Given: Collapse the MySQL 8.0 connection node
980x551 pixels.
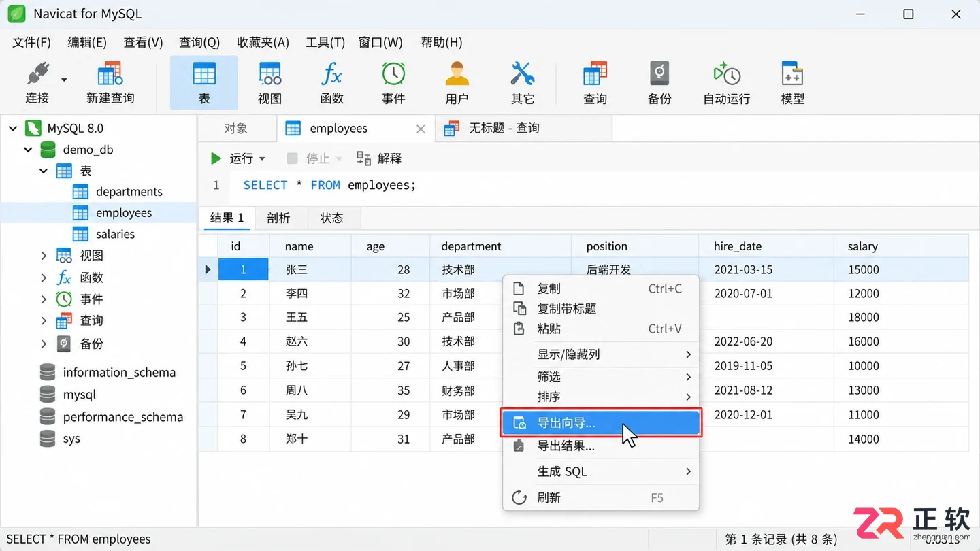Looking at the screenshot, I should [13, 128].
